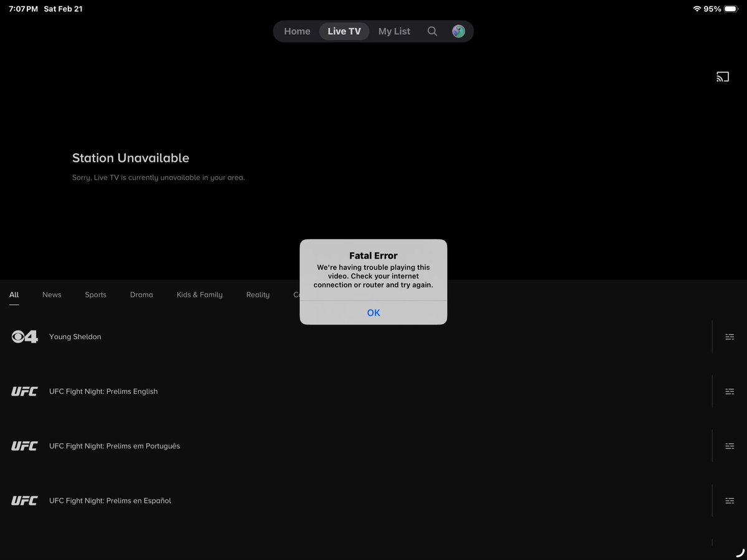Filter channels by Drama
The width and height of the screenshot is (747, 560).
[141, 295]
